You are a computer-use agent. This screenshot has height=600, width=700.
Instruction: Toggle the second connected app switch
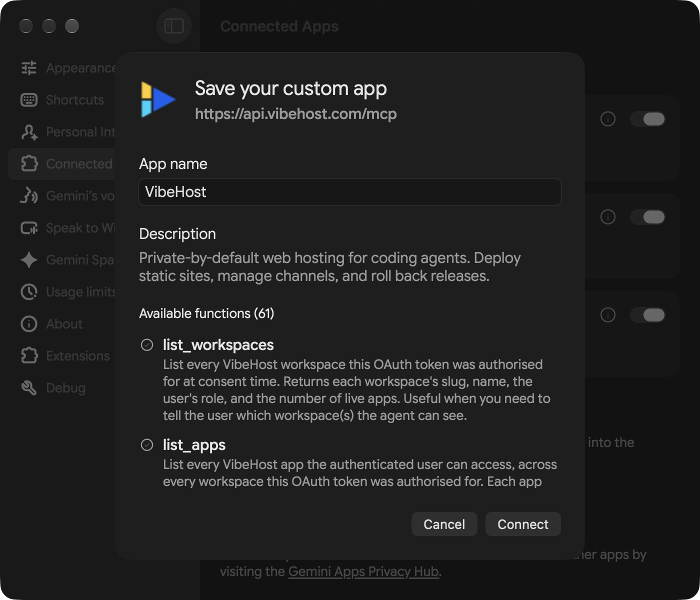click(x=647, y=217)
